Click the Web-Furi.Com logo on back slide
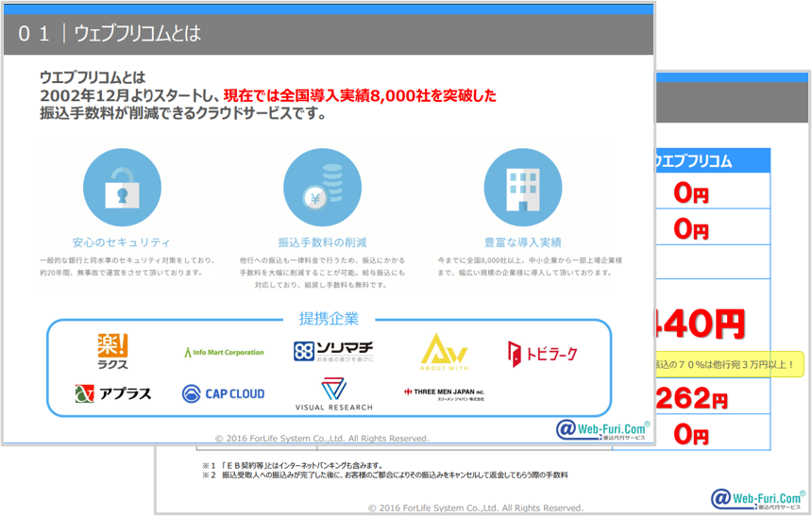The height and width of the screenshot is (516, 812). pos(758,499)
